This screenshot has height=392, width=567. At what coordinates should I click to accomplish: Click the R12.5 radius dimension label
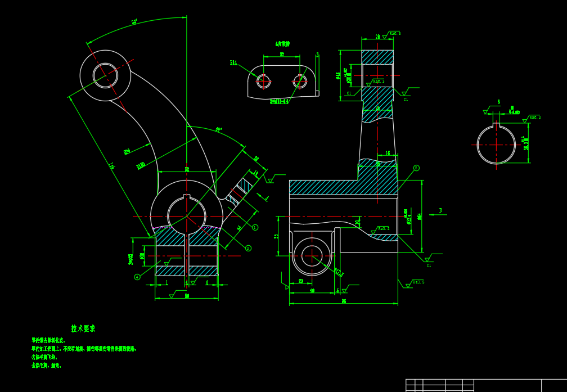338,273
